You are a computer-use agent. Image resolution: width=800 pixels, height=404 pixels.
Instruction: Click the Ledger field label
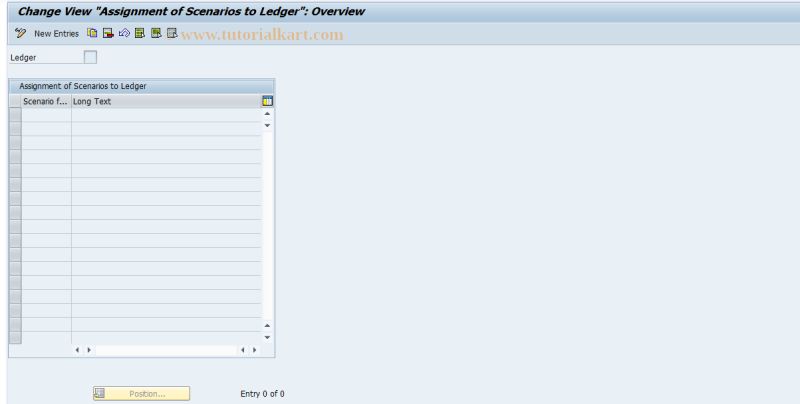[x=23, y=58]
